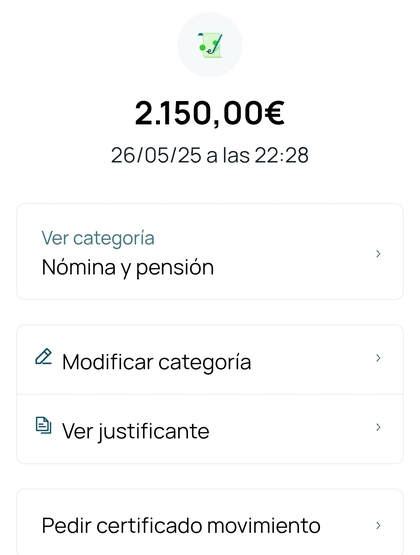This screenshot has width=420, height=555.
Task: Tap the payroll document icon at top
Action: 210,45
